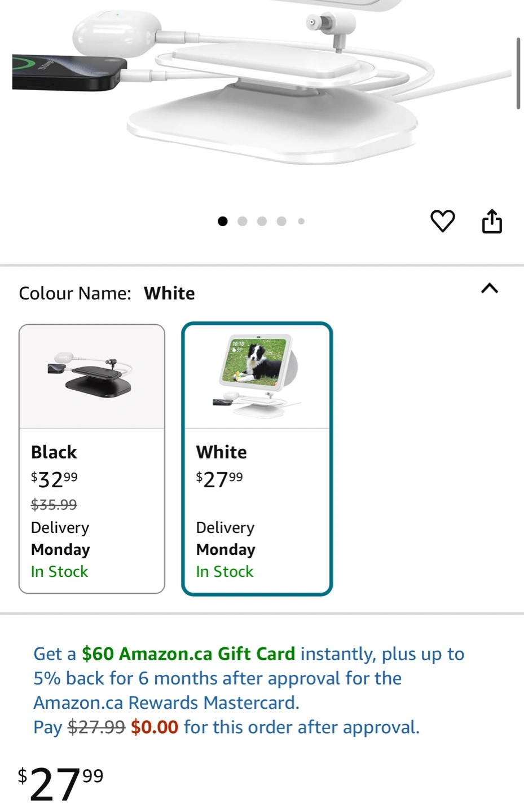Screen dimensions: 524x812
Task: Open the $60 Amazon.ca Gift Card offer
Action: 188,654
